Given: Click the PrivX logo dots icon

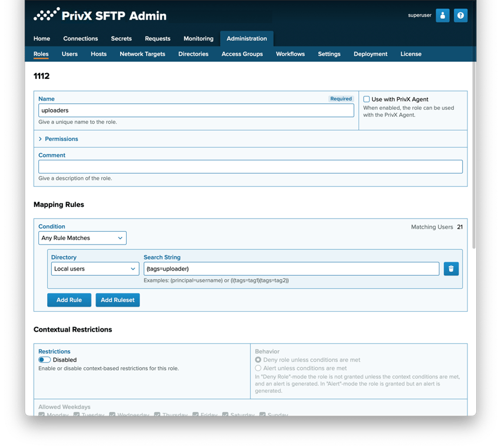Looking at the screenshot, I should pyautogui.click(x=47, y=15).
